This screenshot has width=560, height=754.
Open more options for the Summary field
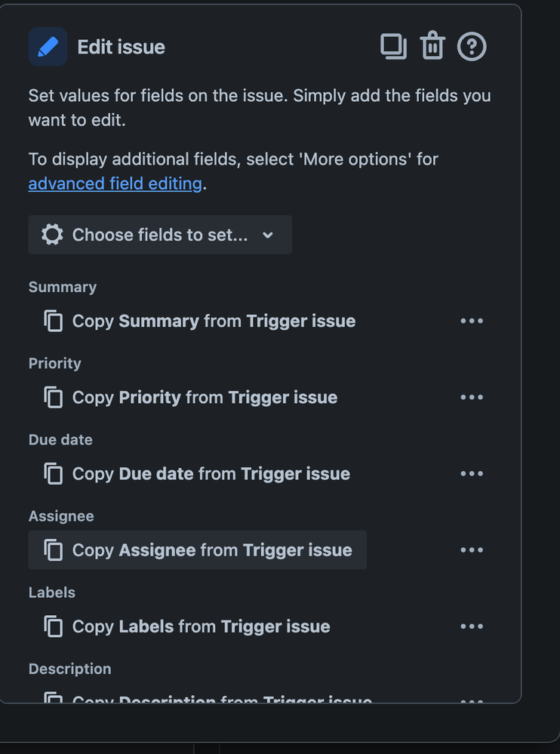pos(472,321)
